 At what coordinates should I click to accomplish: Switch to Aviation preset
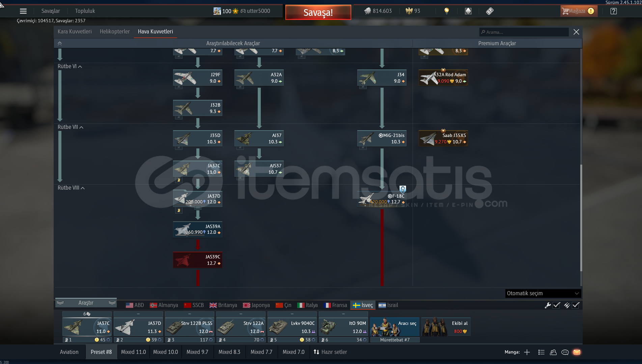[x=69, y=352]
